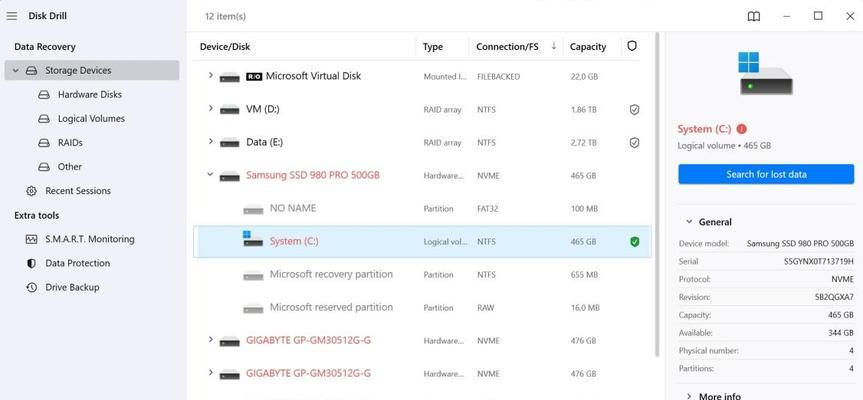Viewport: 863px width, 400px height.
Task: Click the revision value 5B2QGXA7
Action: 834,297
